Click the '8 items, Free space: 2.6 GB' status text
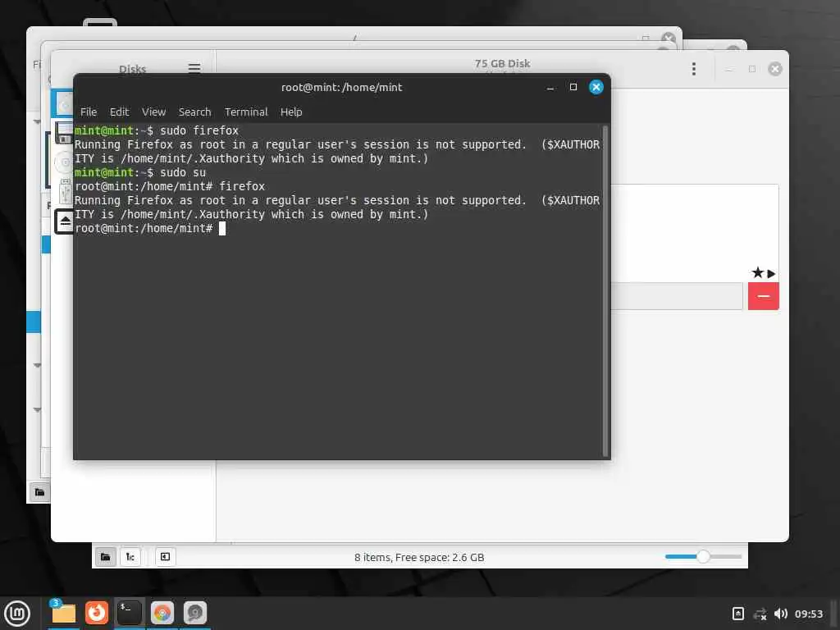The width and height of the screenshot is (840, 630). coord(419,557)
